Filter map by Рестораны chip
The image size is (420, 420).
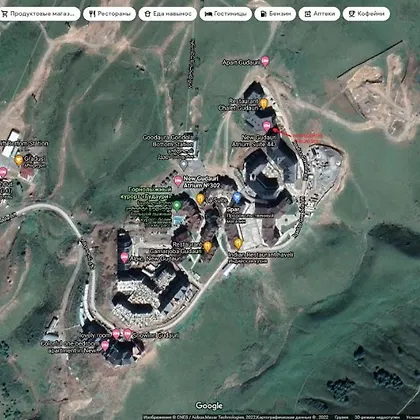coord(109,14)
